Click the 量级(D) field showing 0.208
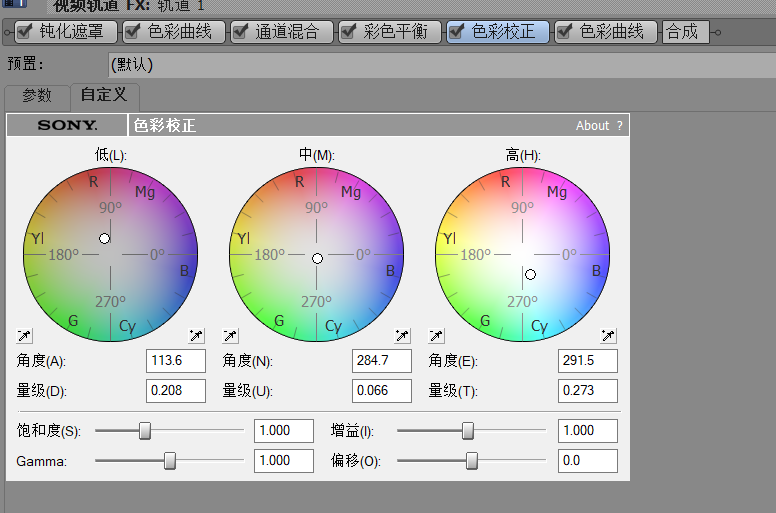The width and height of the screenshot is (776, 513). 176,391
